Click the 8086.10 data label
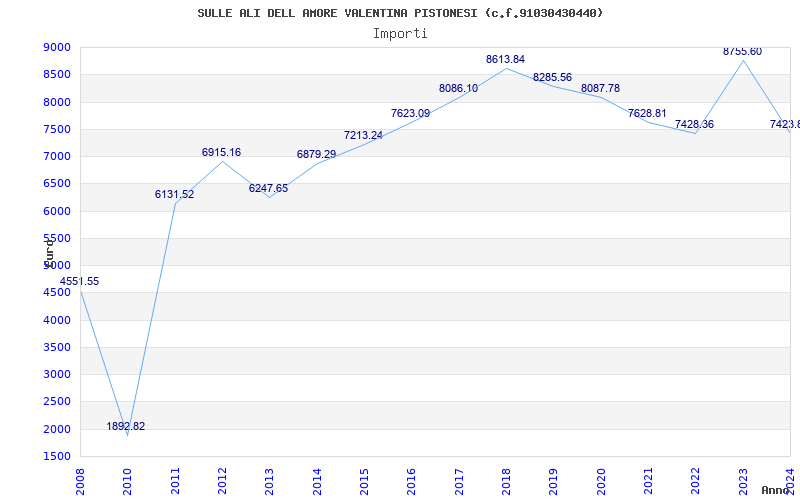800x500 pixels. (459, 88)
